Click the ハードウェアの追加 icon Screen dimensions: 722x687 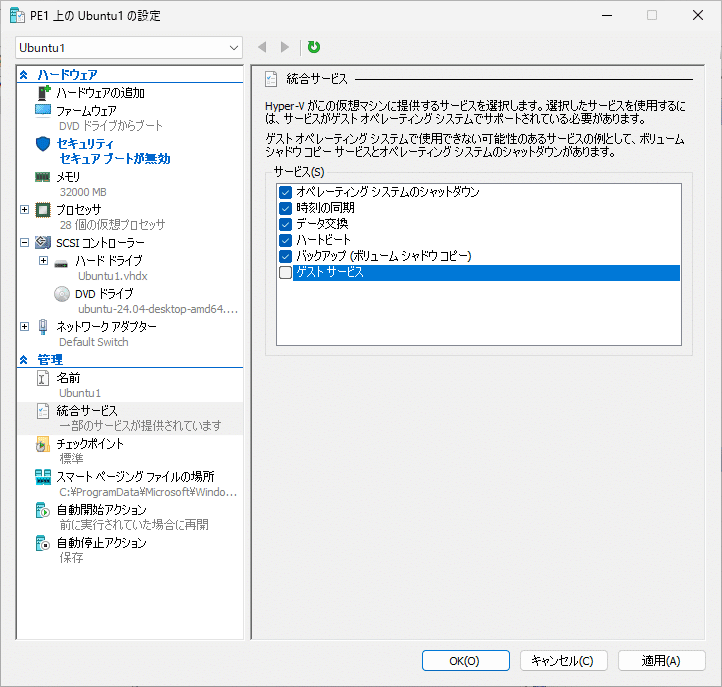[43, 93]
